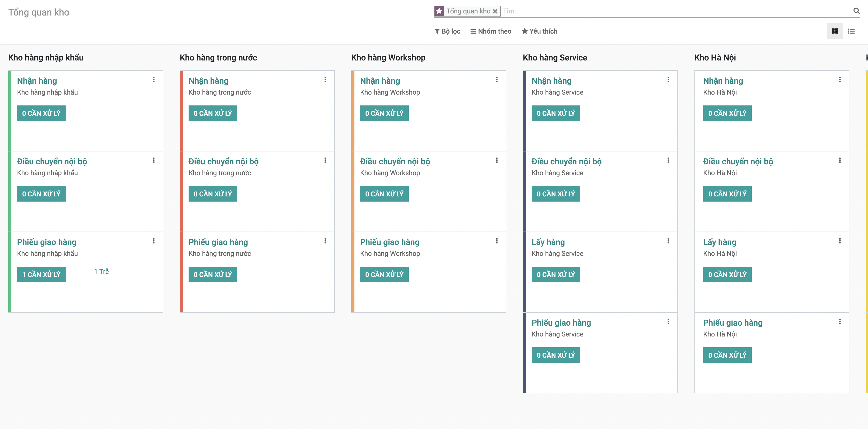This screenshot has width=868, height=429.
Task: Open kebab menu on Điều chuyển nội bộ Hà Nội card
Action: (x=840, y=160)
